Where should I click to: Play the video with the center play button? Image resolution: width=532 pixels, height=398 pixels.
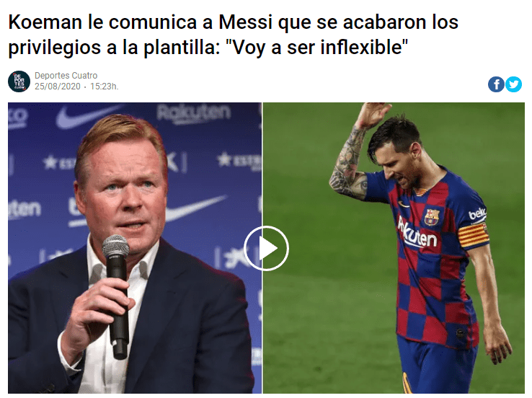pos(266,248)
